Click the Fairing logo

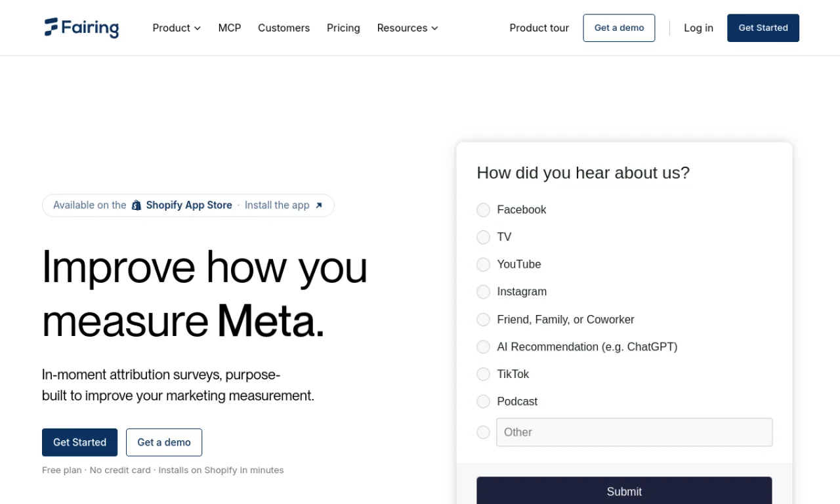pos(81,28)
